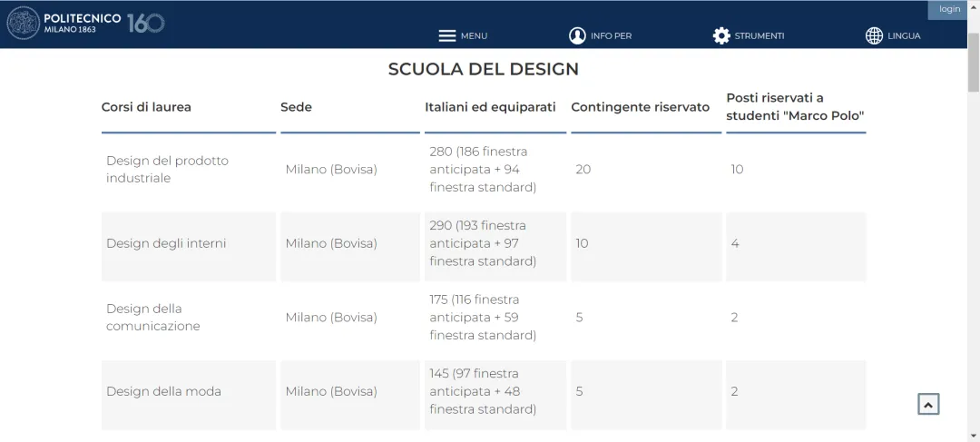Click the LINGUA globe icon
Screen dimensions: 980x442
874,35
